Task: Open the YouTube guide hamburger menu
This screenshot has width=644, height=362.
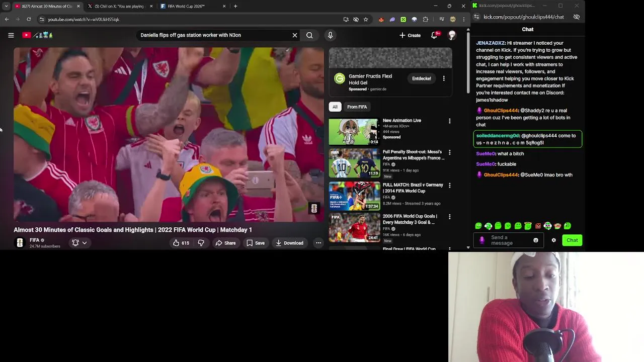Action: pos(11,35)
